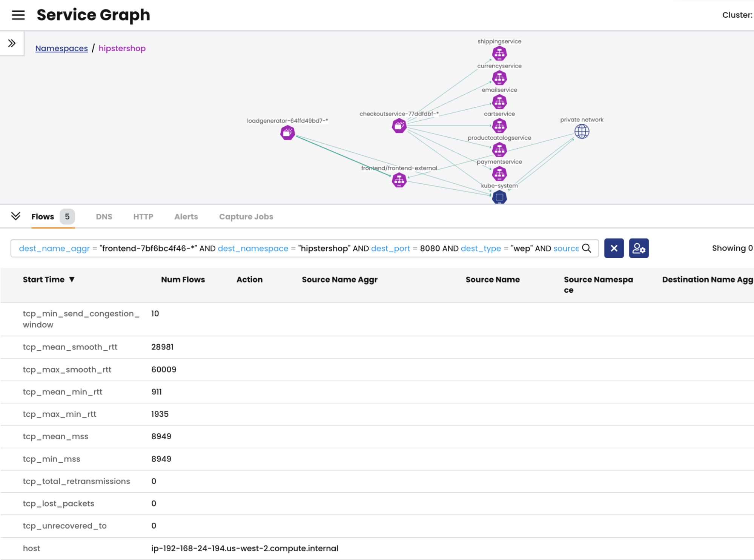
Task: Click the tcp_unrecovered_to row label
Action: (x=64, y=526)
